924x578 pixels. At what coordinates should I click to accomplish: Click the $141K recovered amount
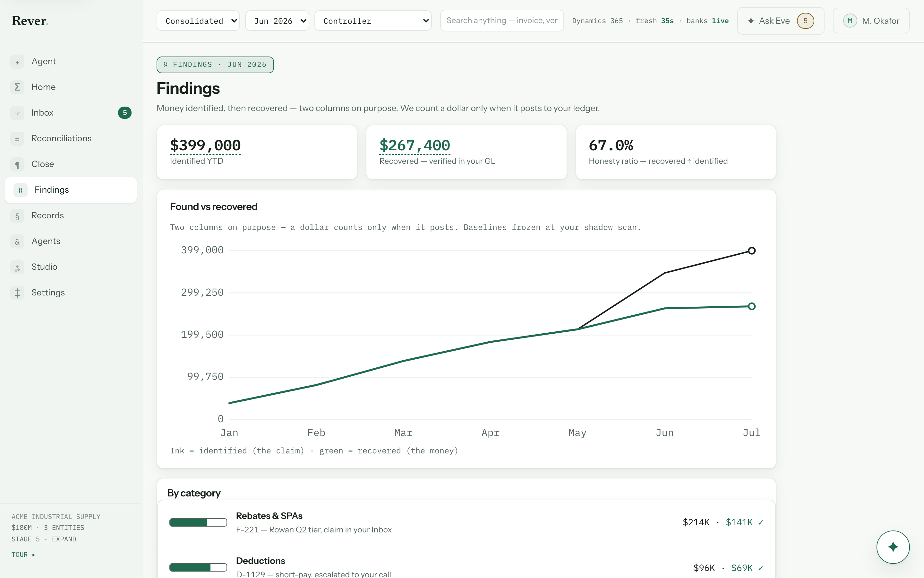click(x=739, y=522)
